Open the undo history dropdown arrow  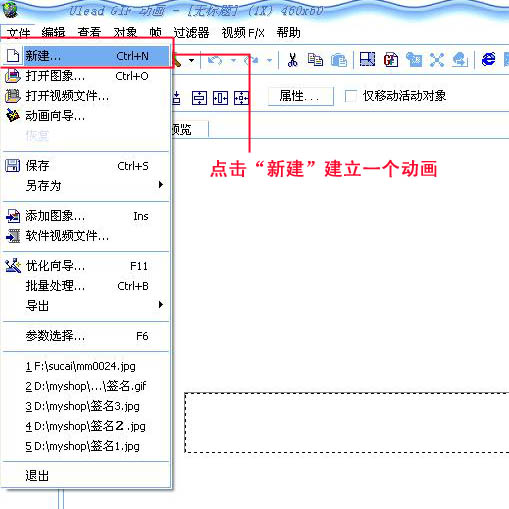coord(233,61)
